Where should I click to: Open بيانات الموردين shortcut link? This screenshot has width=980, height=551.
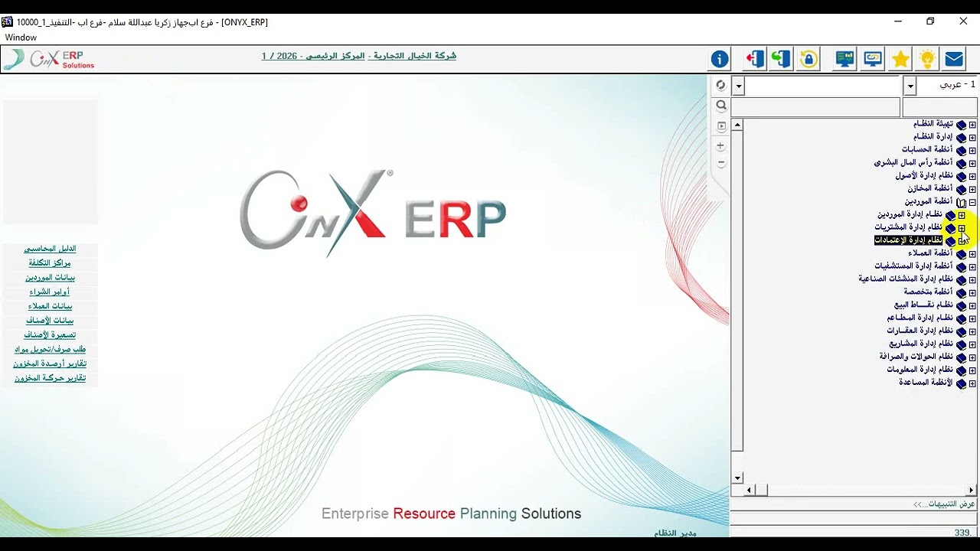(x=50, y=278)
